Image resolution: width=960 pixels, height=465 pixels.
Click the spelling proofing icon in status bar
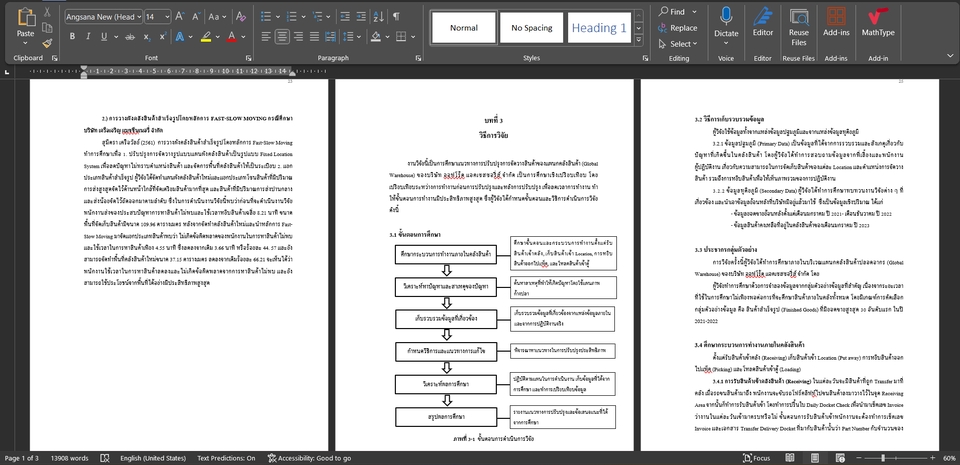[105, 458]
